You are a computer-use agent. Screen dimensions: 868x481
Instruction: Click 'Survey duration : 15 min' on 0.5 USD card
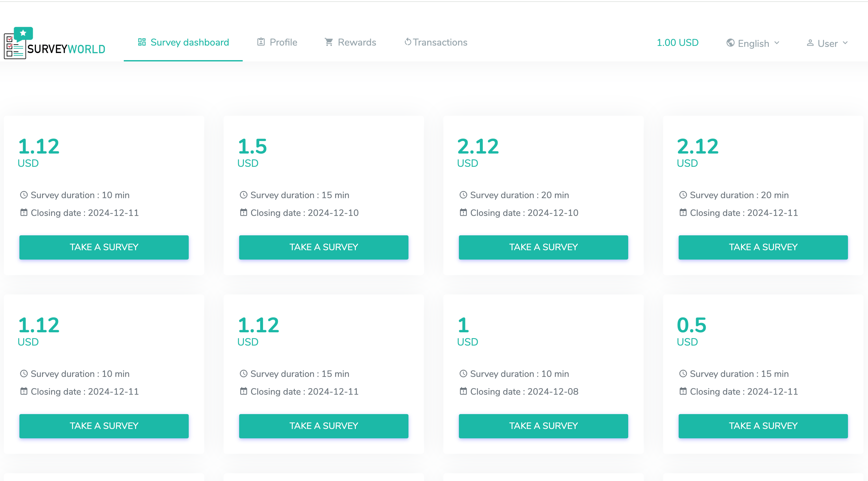click(739, 374)
